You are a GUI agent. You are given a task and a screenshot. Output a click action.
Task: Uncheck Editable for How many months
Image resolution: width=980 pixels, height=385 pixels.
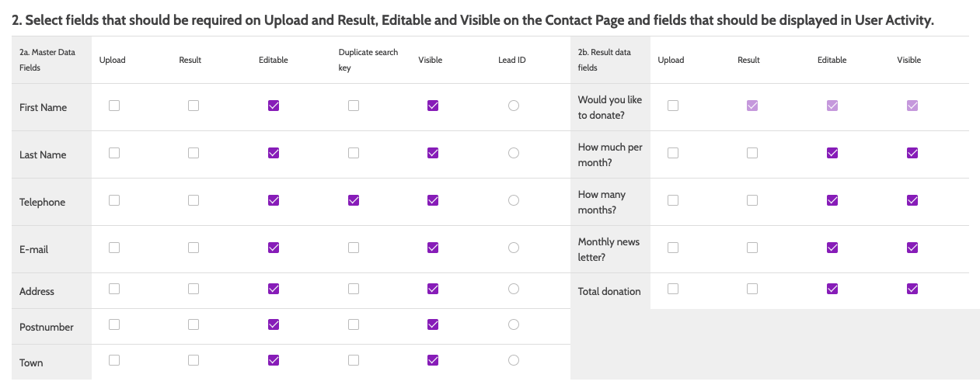pyautogui.click(x=832, y=200)
